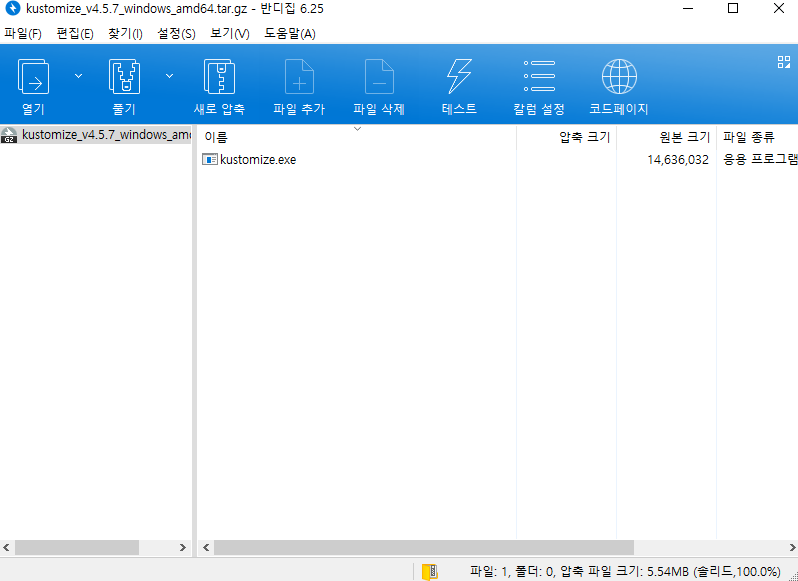Click the status bar file count text
This screenshot has height=581, width=798.
click(625, 571)
